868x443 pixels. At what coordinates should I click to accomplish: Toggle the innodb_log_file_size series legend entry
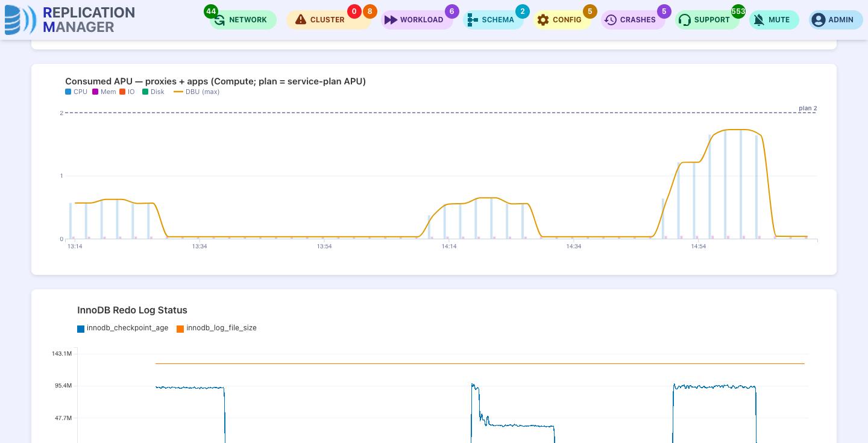click(x=217, y=328)
